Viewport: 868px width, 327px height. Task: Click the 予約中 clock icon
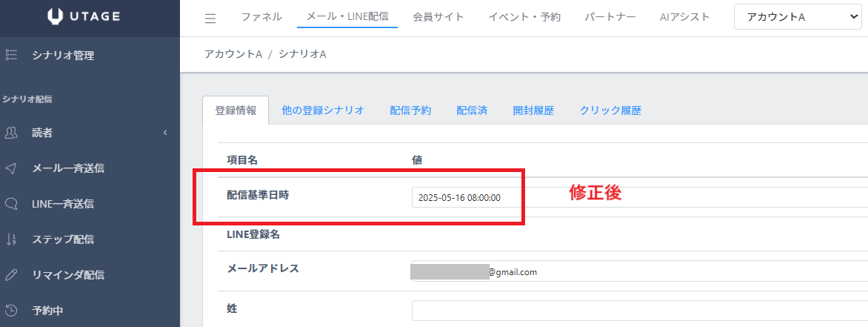tap(11, 311)
